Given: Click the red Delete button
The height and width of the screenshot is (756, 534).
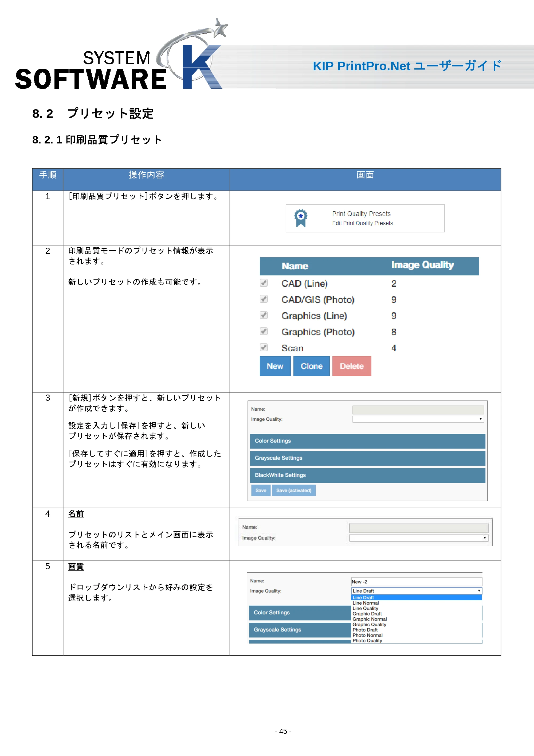Looking at the screenshot, I should pos(352,366).
